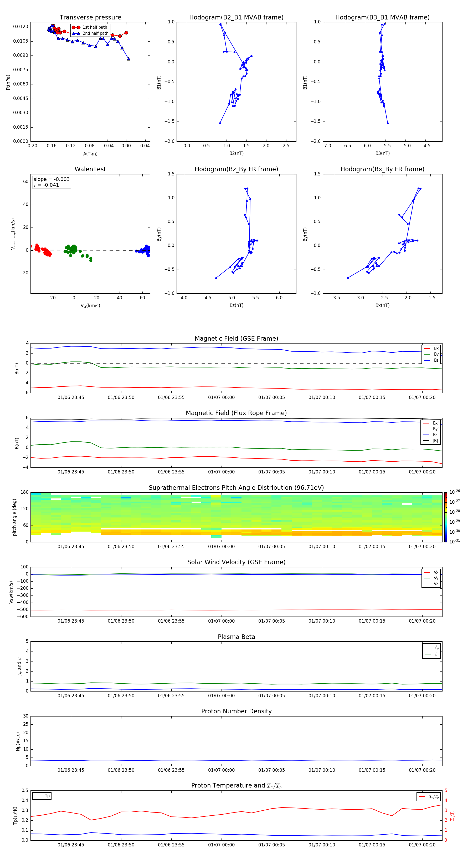The width and height of the screenshot is (473, 868).
Task: Click the 'Pt(nPa)' axis label
Action: 8,82
